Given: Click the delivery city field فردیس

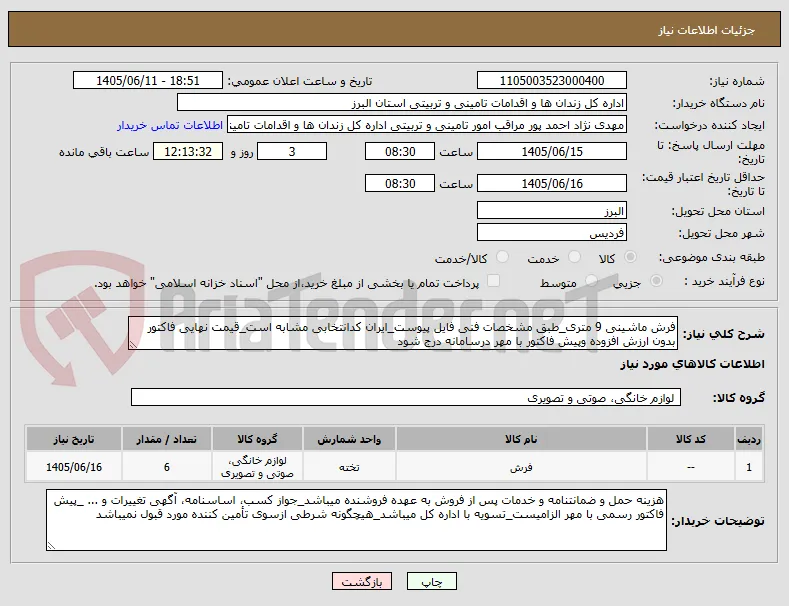Looking at the screenshot, I should (552, 233).
